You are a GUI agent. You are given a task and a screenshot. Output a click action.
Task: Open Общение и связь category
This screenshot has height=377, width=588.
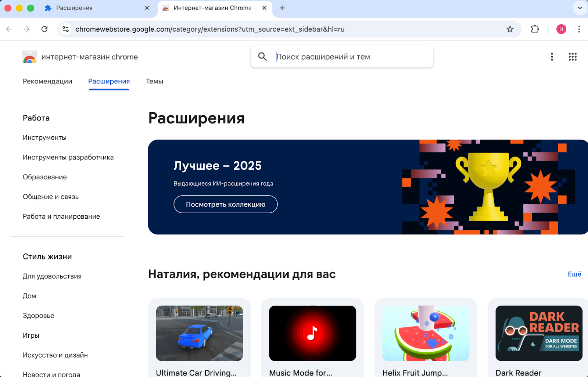pos(51,197)
